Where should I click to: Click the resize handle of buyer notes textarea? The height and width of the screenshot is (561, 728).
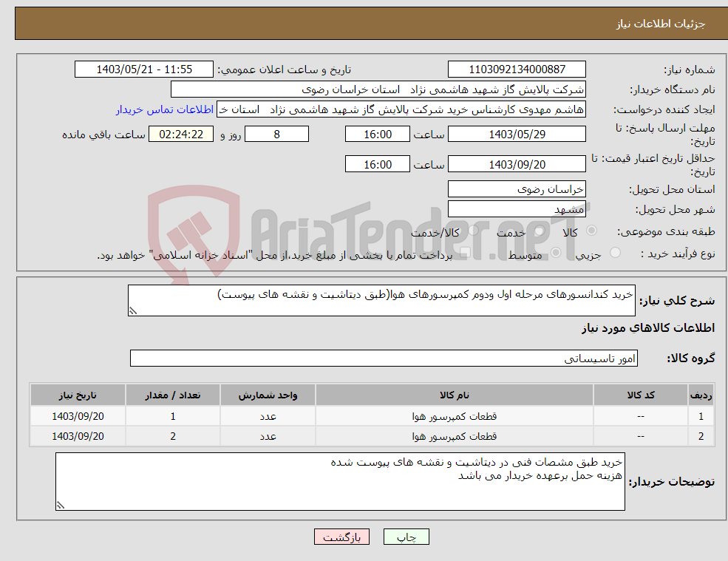click(x=61, y=506)
